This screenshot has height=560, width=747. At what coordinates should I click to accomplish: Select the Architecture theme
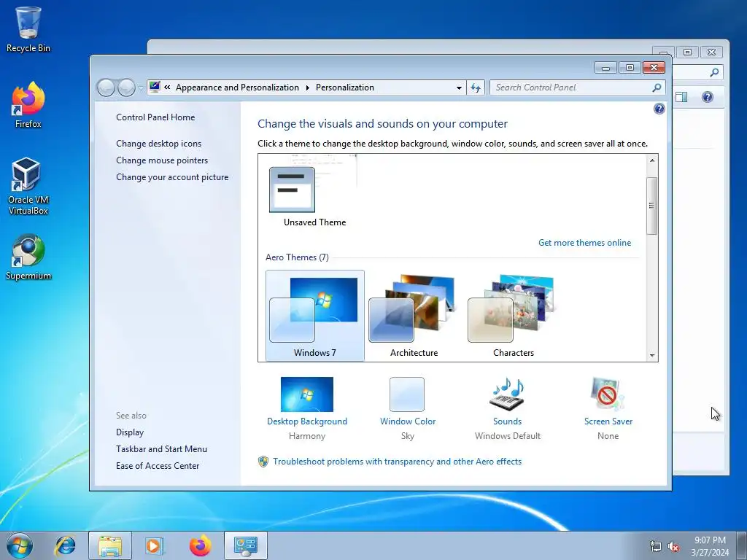point(414,315)
